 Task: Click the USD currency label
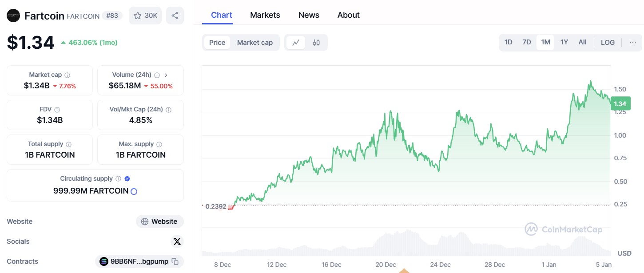(624, 253)
